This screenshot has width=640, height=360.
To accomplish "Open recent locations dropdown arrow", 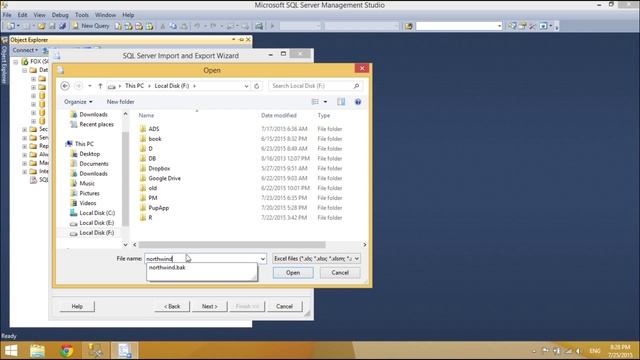I will click(89, 86).
